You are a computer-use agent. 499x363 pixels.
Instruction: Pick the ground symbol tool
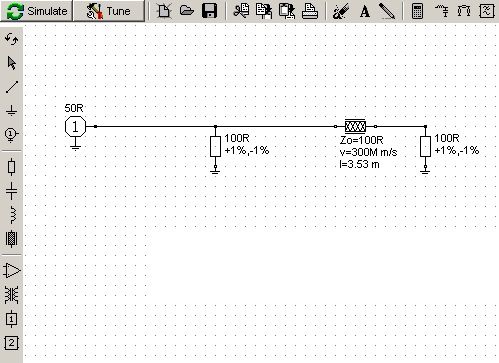tap(12, 110)
